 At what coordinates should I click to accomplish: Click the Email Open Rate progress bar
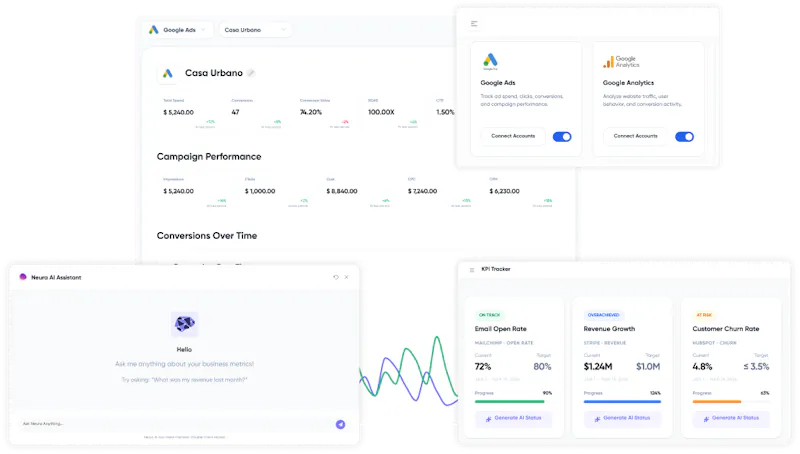click(x=513, y=401)
